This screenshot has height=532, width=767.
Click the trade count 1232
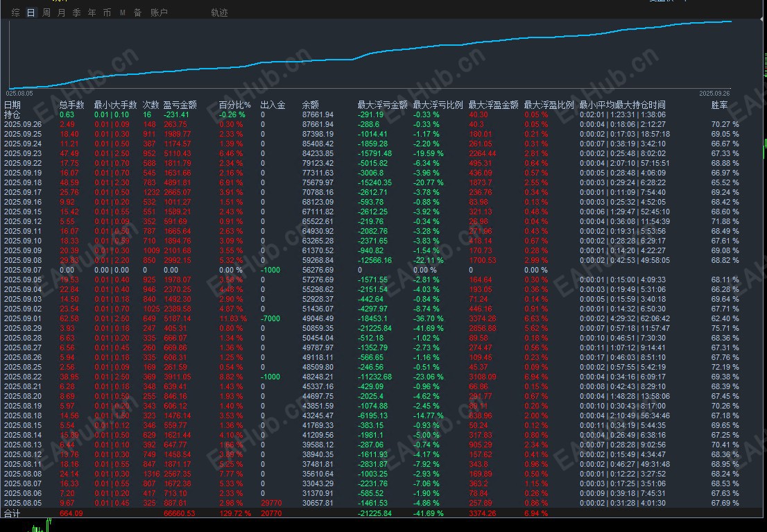pos(151,192)
